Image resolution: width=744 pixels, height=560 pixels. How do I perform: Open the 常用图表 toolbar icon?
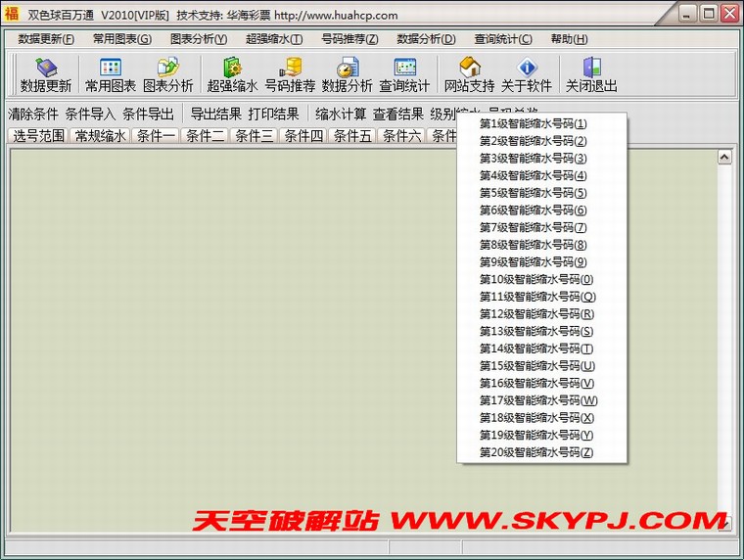tap(110, 74)
